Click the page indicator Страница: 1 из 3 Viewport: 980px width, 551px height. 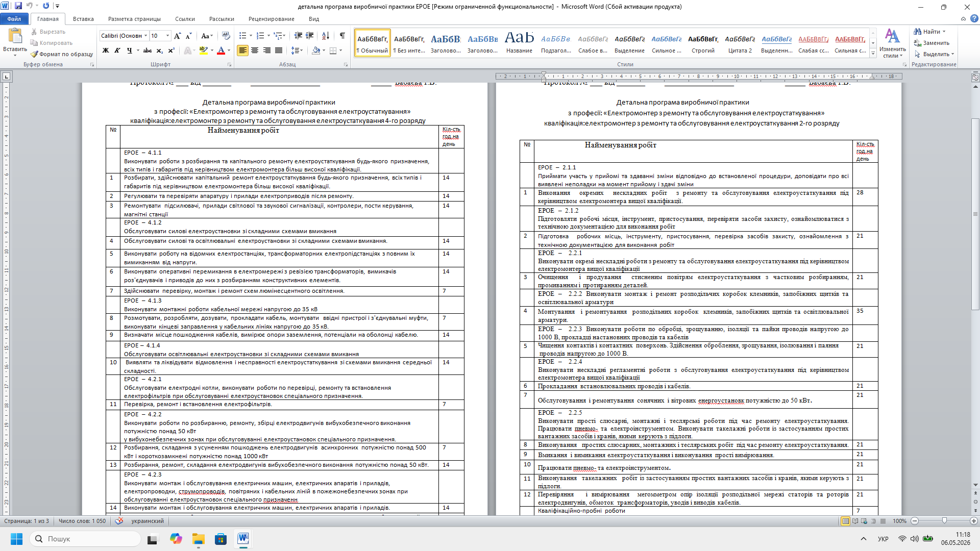(27, 521)
